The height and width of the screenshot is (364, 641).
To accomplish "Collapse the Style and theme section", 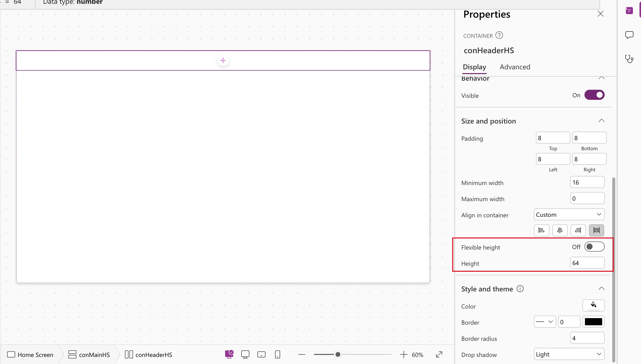I will pos(601,289).
